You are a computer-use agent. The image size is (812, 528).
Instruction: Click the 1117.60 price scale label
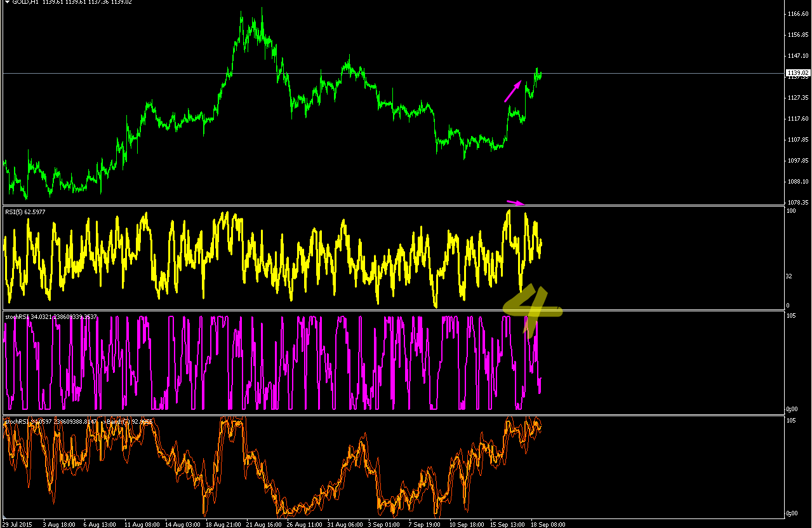(797, 119)
